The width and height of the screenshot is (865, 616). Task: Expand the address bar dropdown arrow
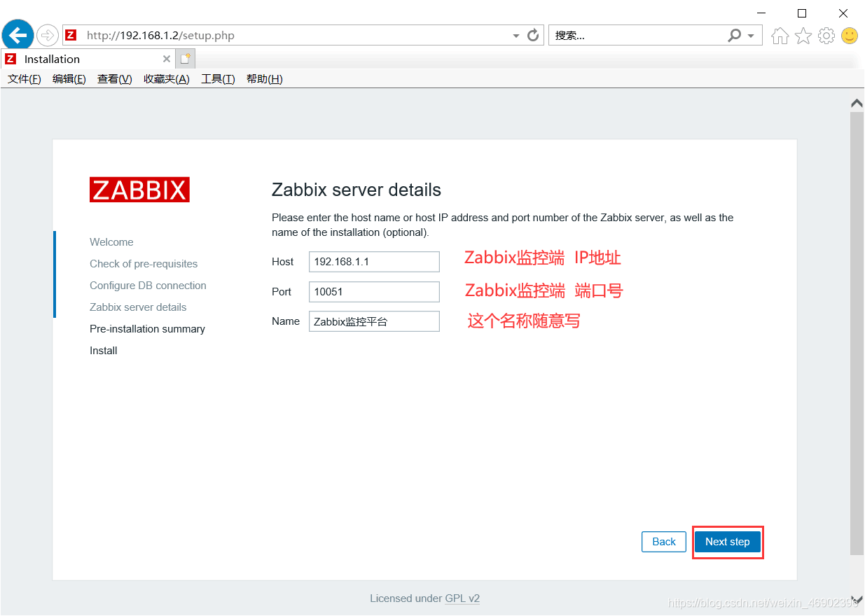point(516,36)
